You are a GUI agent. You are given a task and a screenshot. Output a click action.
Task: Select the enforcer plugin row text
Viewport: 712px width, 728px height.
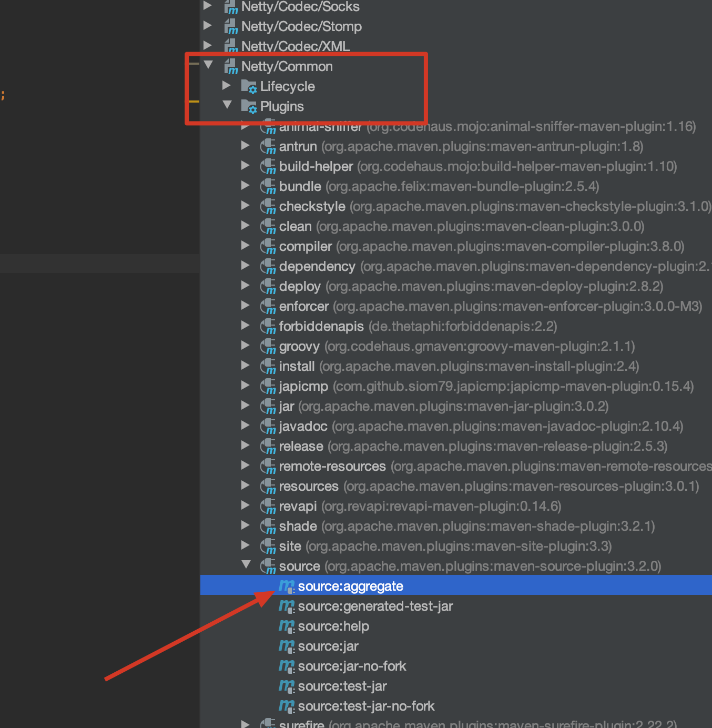pos(491,306)
